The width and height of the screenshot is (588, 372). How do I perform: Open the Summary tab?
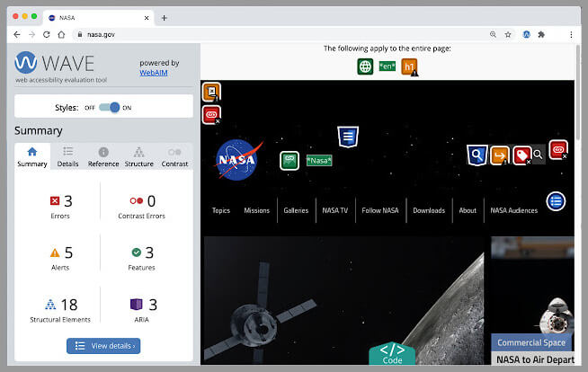pyautogui.click(x=31, y=157)
